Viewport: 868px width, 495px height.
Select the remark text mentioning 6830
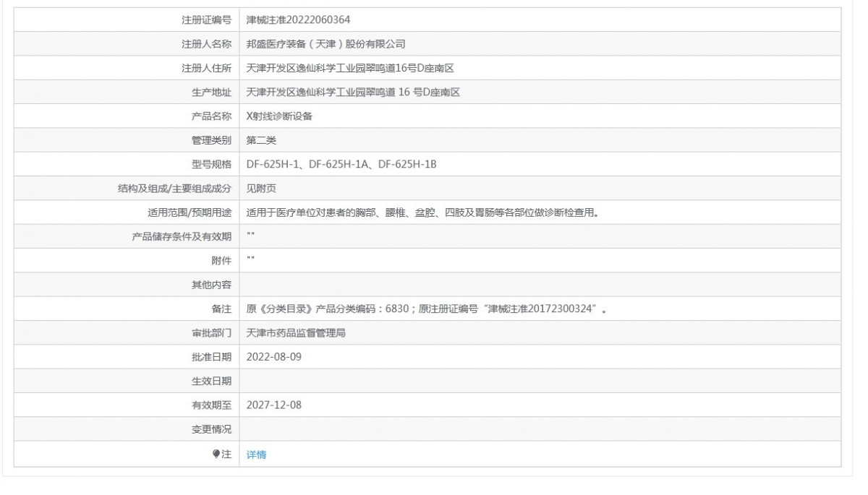pyautogui.click(x=426, y=309)
